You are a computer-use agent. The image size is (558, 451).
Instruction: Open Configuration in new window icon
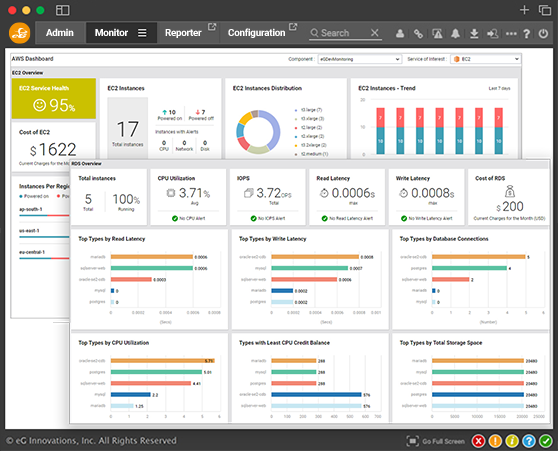293,27
